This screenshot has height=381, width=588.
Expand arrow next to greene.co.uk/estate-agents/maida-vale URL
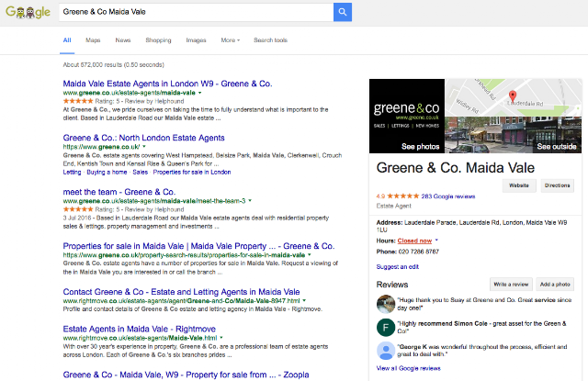tap(200, 93)
